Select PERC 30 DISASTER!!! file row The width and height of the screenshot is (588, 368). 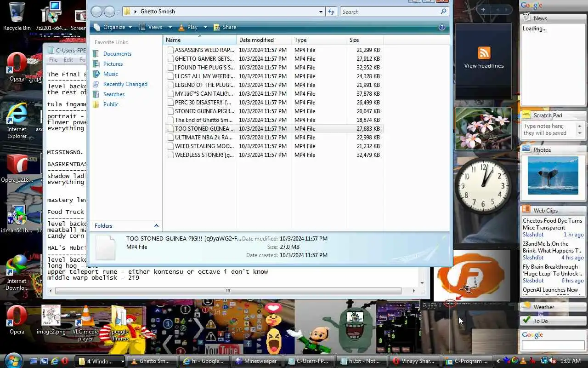click(x=273, y=102)
